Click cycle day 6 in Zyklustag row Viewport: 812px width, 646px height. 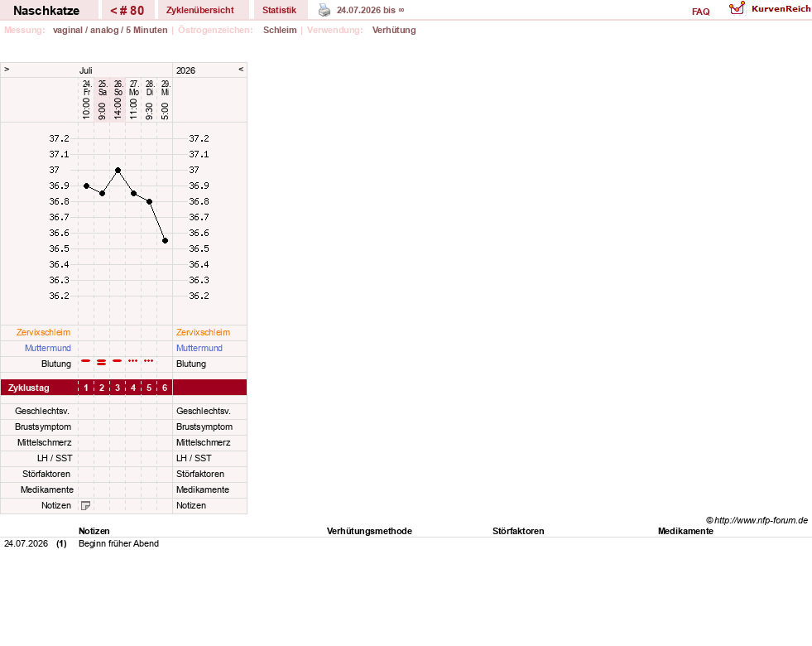tap(165, 388)
